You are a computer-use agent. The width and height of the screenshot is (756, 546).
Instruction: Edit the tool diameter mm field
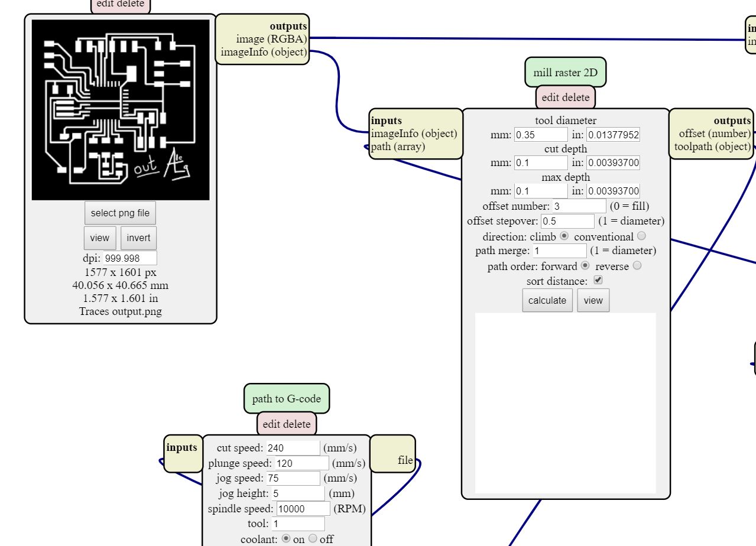click(541, 135)
